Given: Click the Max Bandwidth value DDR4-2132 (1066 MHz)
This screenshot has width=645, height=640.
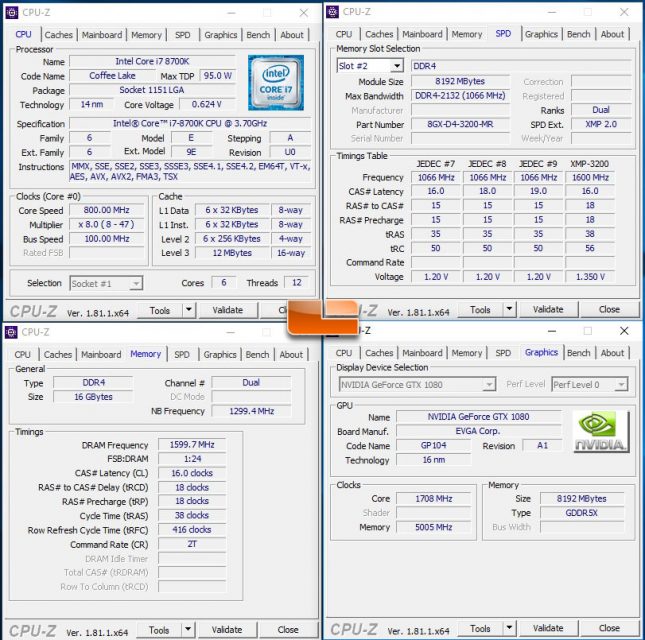Looking at the screenshot, I should pos(460,96).
